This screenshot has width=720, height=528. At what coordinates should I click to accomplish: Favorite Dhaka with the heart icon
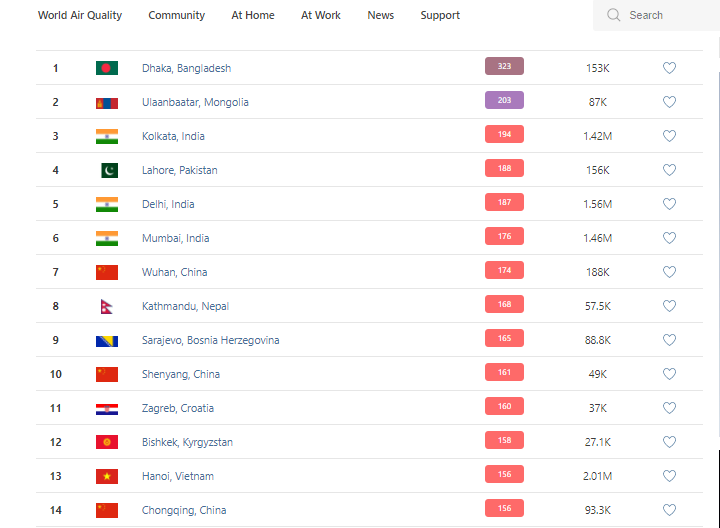click(x=670, y=68)
